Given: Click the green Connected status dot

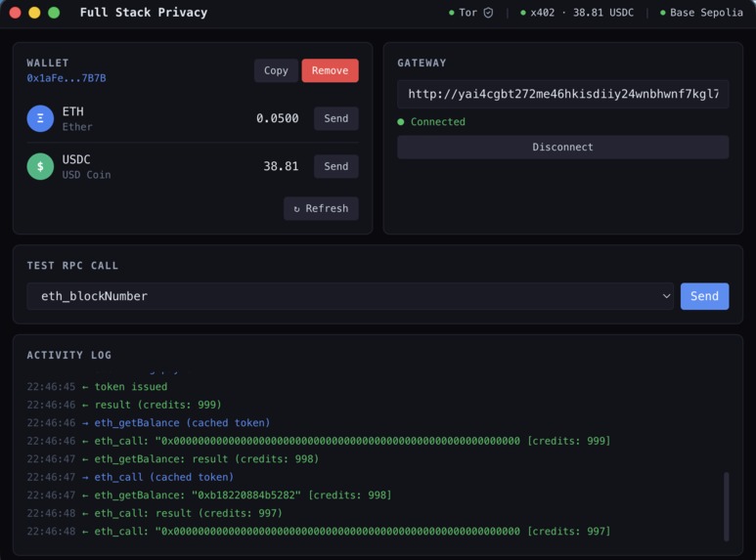Looking at the screenshot, I should 400,122.
